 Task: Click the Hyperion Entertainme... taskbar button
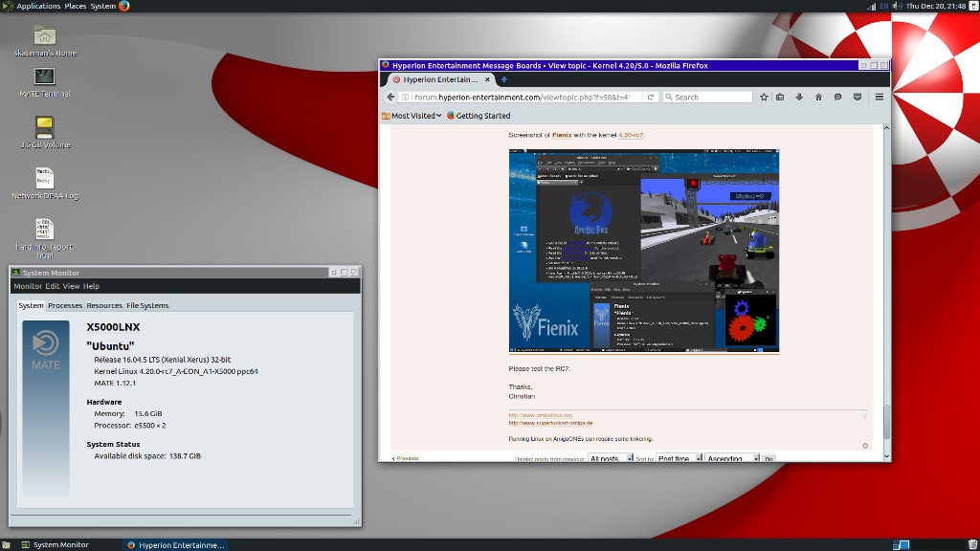pos(175,544)
